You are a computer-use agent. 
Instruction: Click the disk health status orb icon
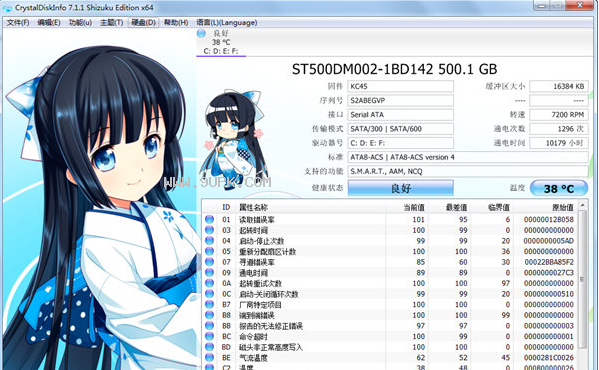[x=201, y=33]
